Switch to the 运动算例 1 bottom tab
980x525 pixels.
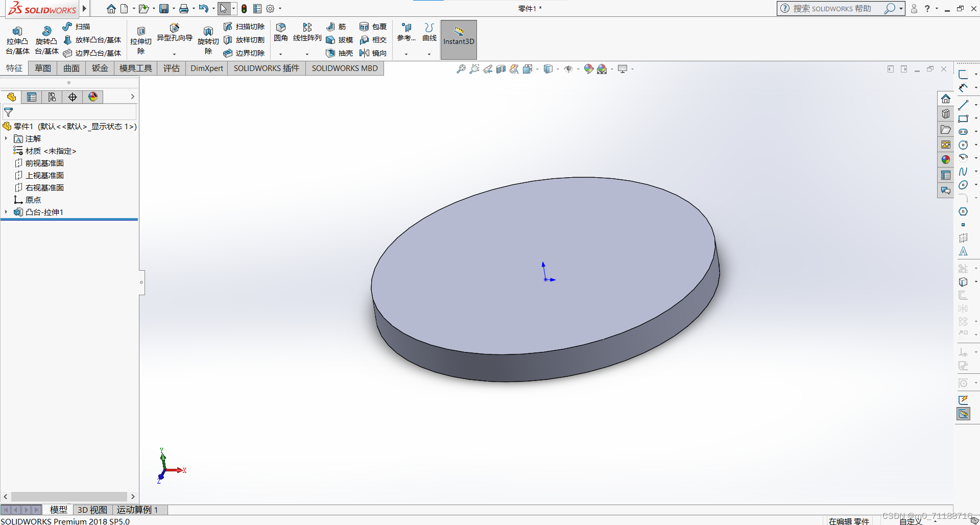click(x=138, y=510)
